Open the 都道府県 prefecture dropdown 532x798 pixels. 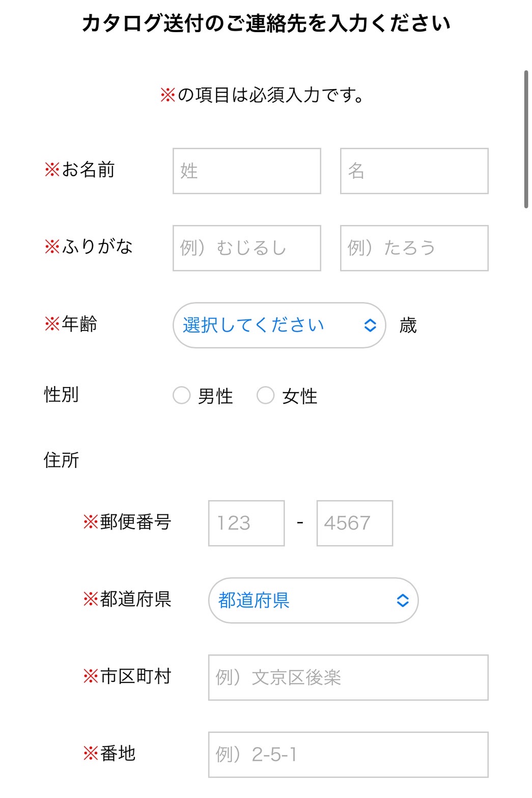pos(314,601)
